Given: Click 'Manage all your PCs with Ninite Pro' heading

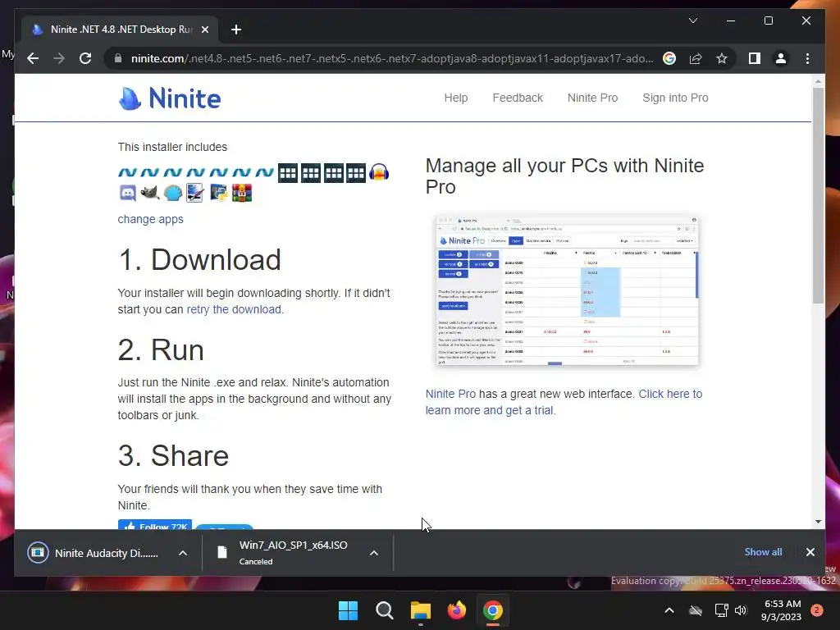Looking at the screenshot, I should point(564,176).
